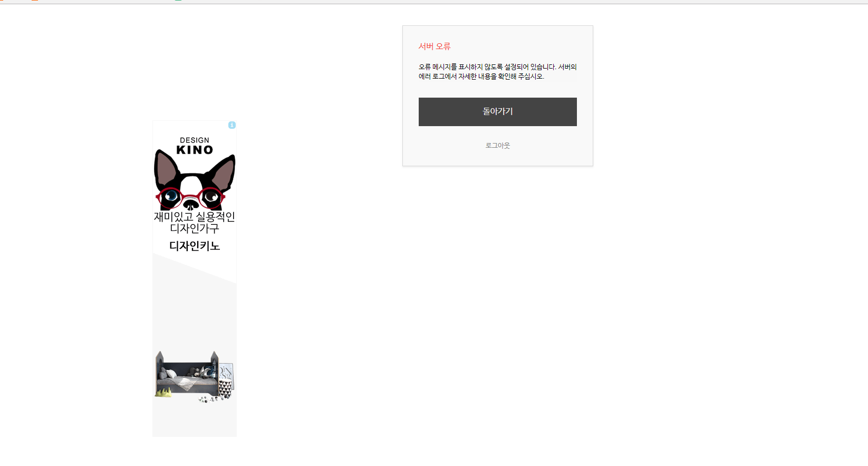This screenshot has width=868, height=466.
Task: Click the red 서버 오류 heading
Action: pyautogui.click(x=435, y=46)
